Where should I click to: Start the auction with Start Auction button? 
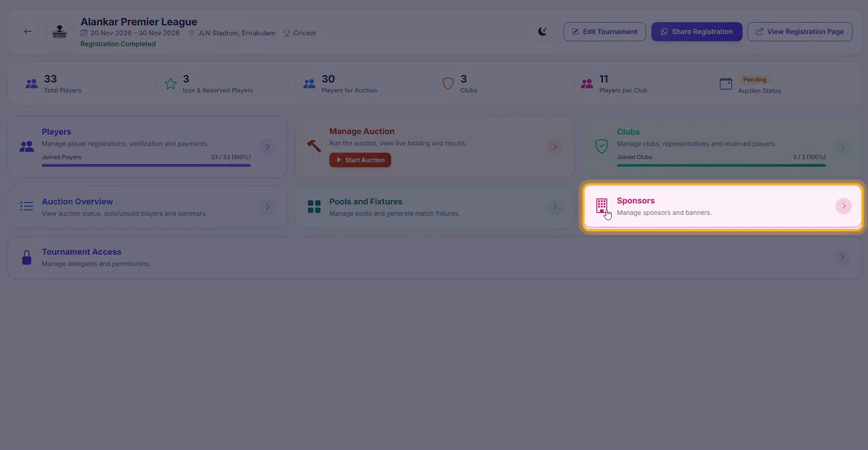360,160
